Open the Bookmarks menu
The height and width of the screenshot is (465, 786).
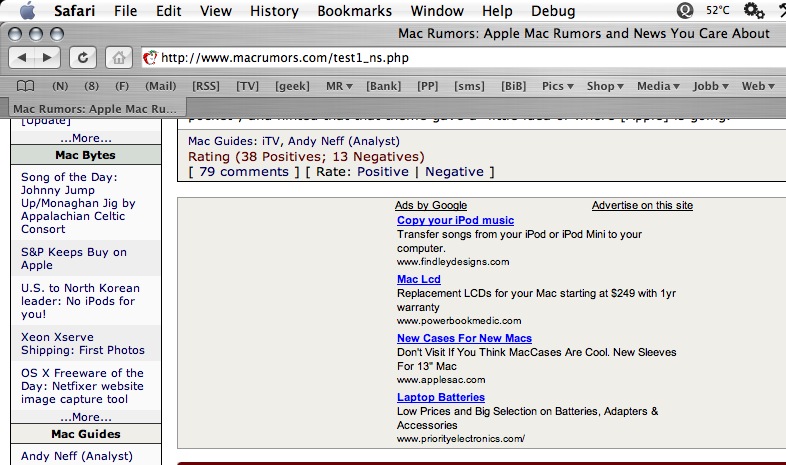pyautogui.click(x=354, y=11)
